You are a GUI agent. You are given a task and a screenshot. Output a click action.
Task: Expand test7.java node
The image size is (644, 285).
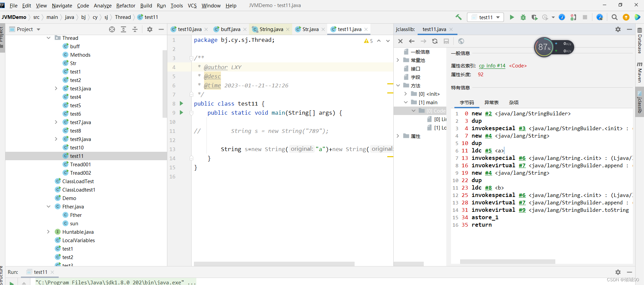56,122
